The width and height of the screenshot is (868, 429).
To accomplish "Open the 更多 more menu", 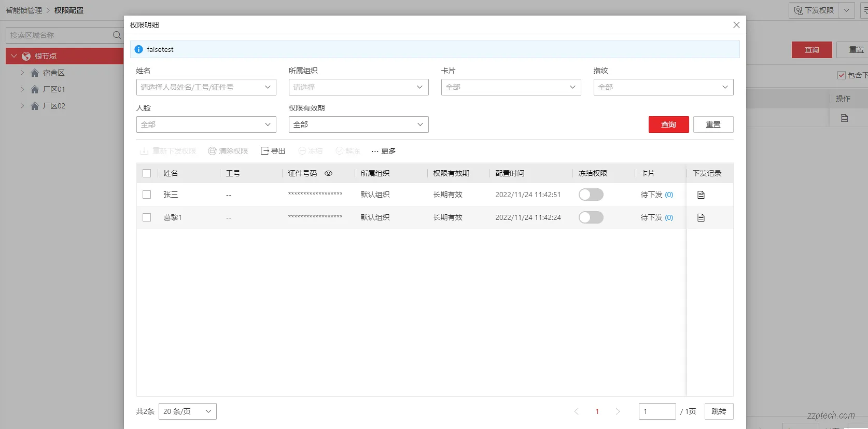I will pyautogui.click(x=383, y=151).
